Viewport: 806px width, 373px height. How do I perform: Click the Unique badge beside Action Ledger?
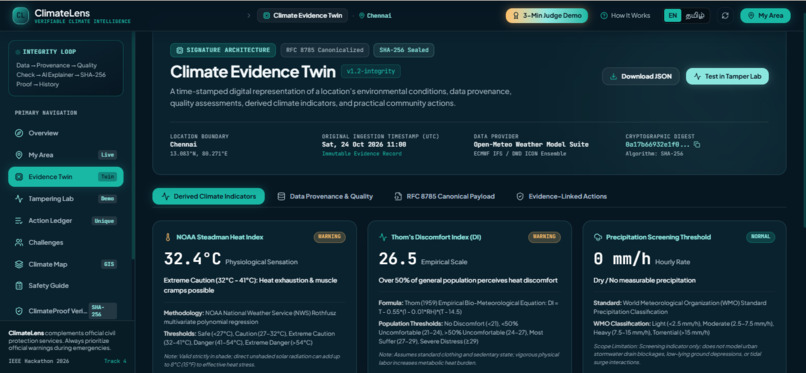[104, 220]
